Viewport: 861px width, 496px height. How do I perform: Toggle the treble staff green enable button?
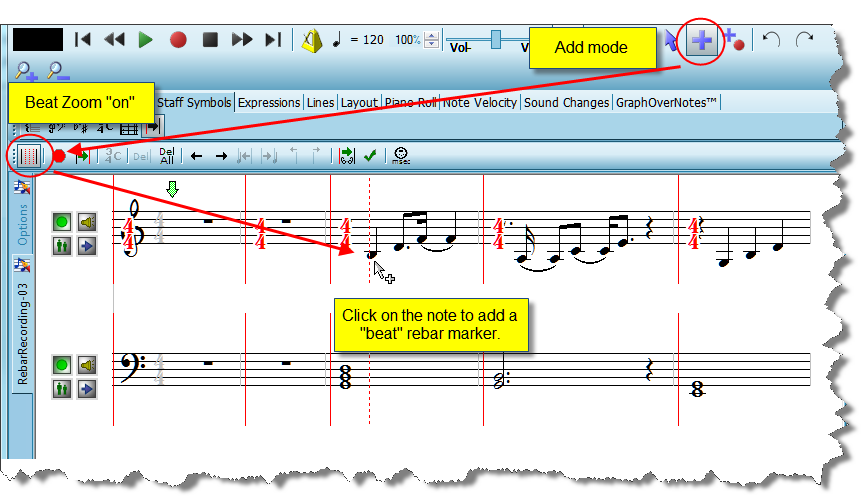[62, 223]
